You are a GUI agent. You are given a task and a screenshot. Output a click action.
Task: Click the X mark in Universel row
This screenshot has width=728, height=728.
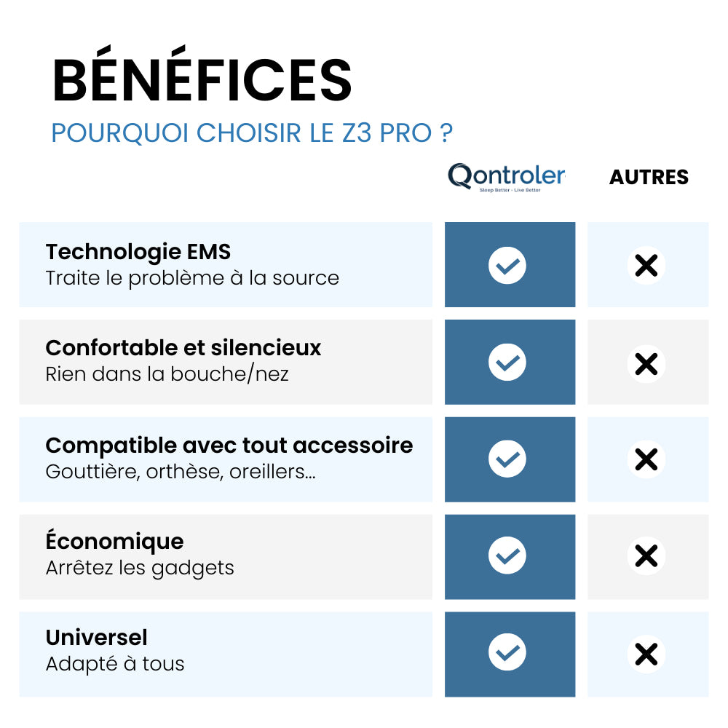click(646, 654)
